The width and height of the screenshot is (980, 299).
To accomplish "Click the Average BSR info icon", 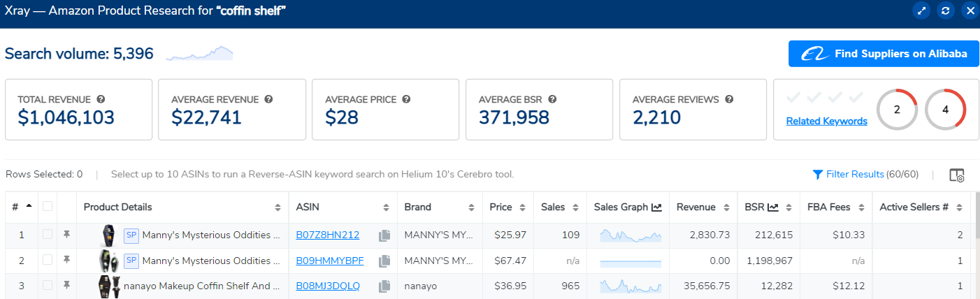I will 552,99.
